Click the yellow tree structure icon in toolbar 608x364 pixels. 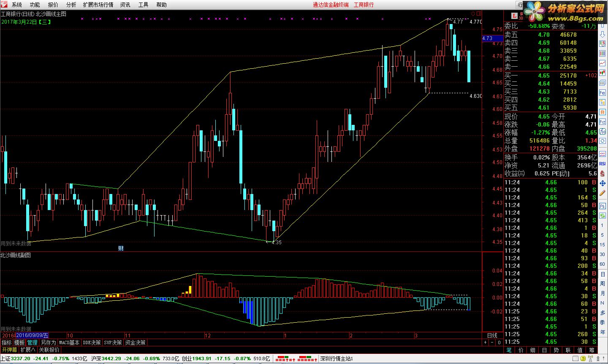(603, 102)
